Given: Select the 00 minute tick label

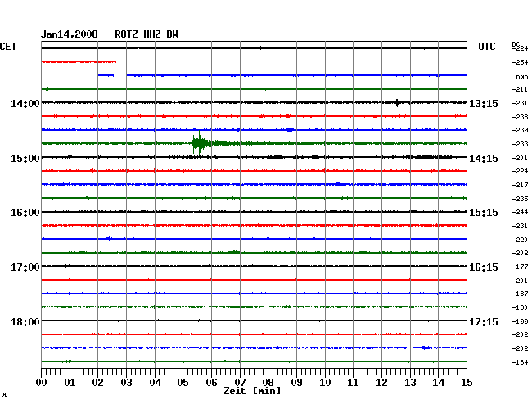Looking at the screenshot, I should (x=42, y=383).
